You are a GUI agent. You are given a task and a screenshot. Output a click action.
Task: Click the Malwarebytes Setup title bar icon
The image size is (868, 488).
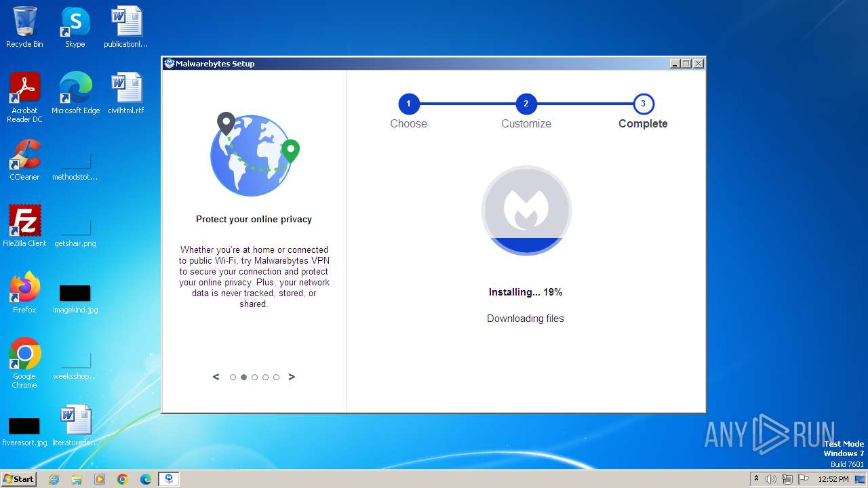(x=170, y=64)
